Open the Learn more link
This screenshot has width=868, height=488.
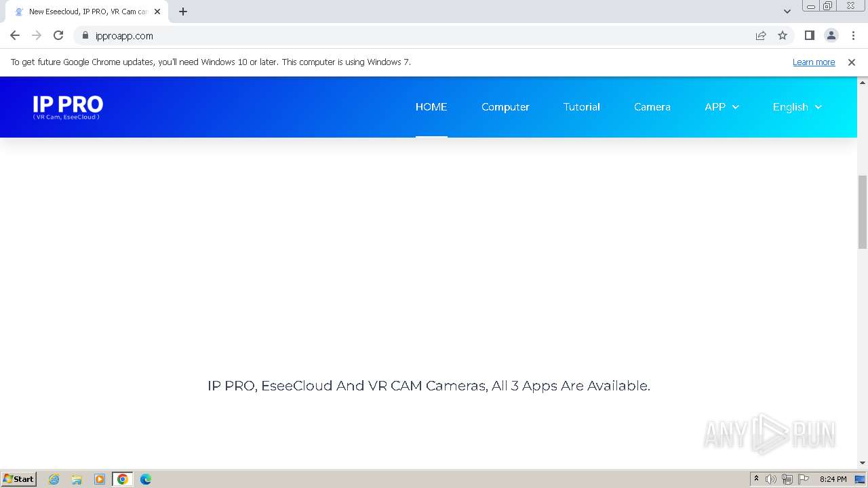[814, 62]
